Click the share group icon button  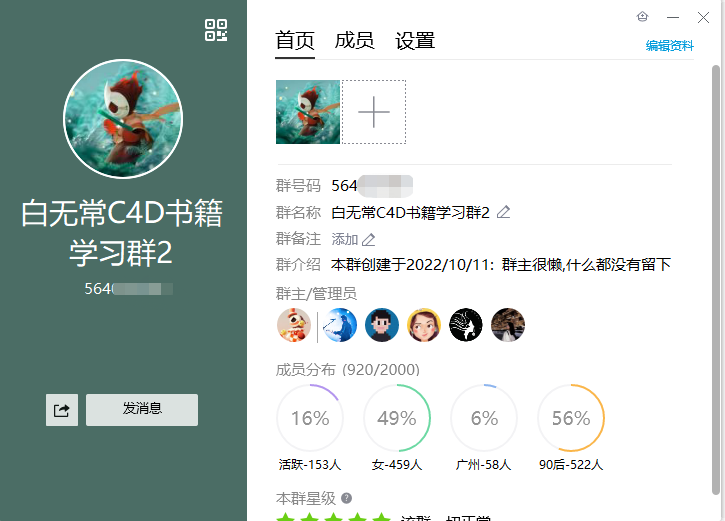[62, 410]
